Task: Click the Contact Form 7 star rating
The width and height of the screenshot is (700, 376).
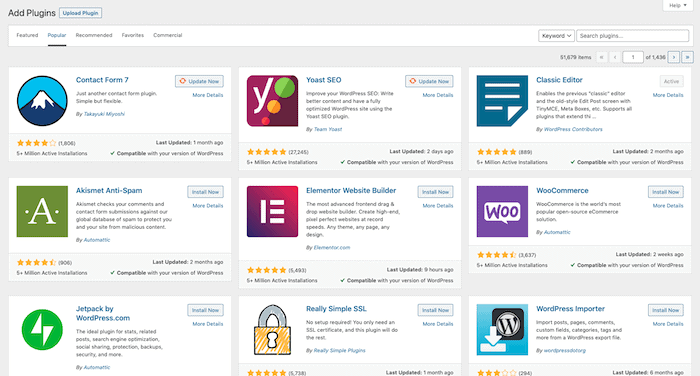Action: 37,143
